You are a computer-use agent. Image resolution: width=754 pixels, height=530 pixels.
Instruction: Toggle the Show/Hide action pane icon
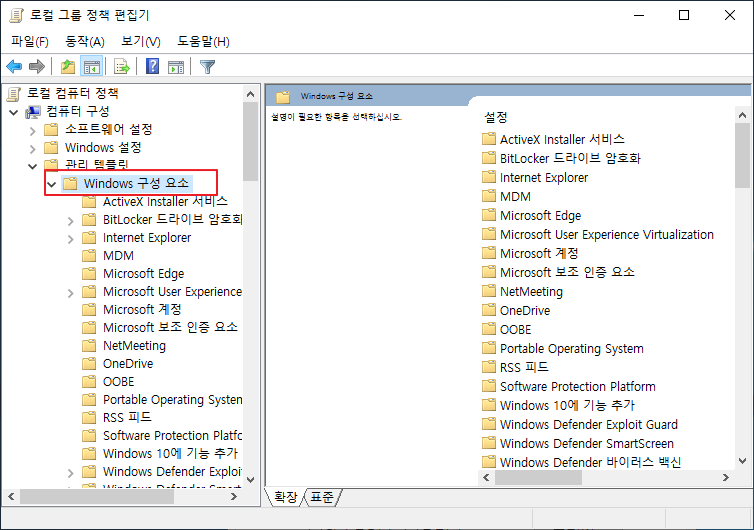pos(176,66)
